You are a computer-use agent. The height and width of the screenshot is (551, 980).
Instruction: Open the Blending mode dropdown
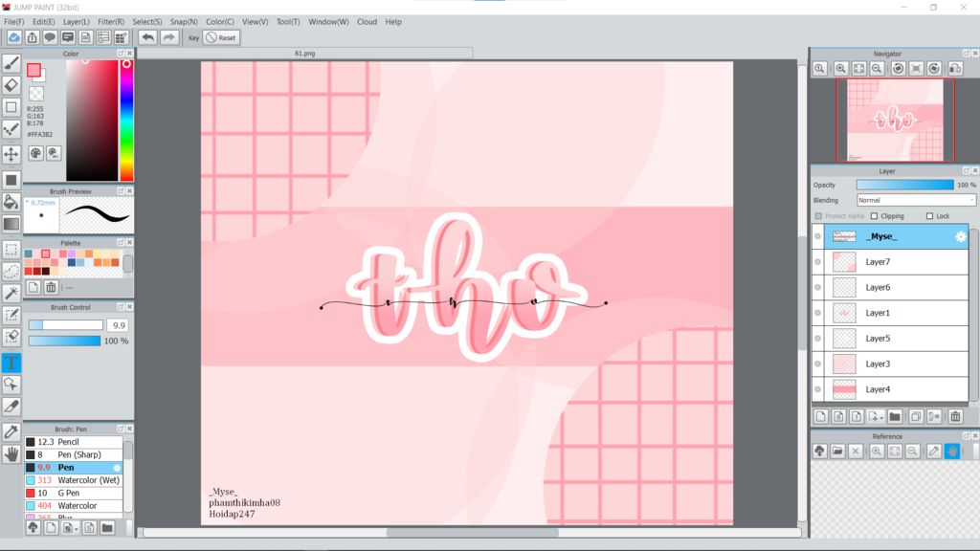pyautogui.click(x=916, y=200)
